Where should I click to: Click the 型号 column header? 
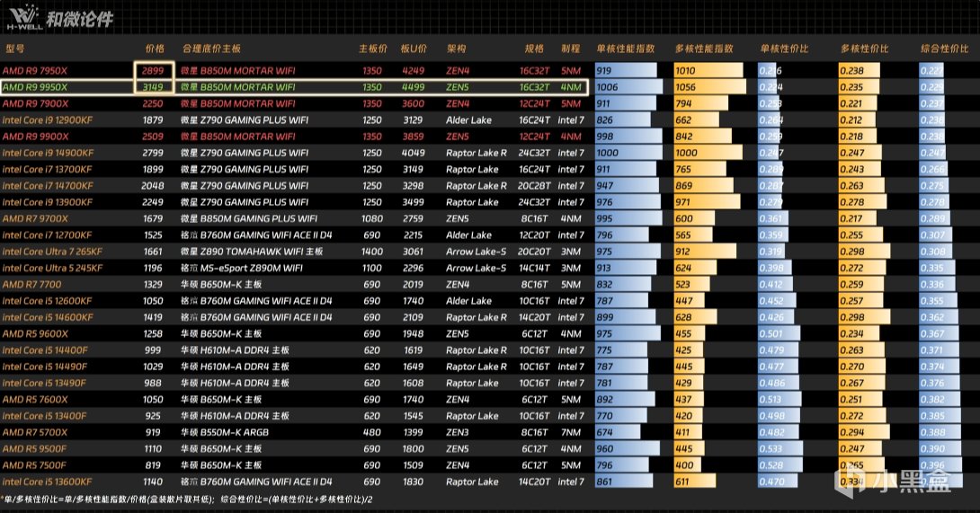pos(15,49)
